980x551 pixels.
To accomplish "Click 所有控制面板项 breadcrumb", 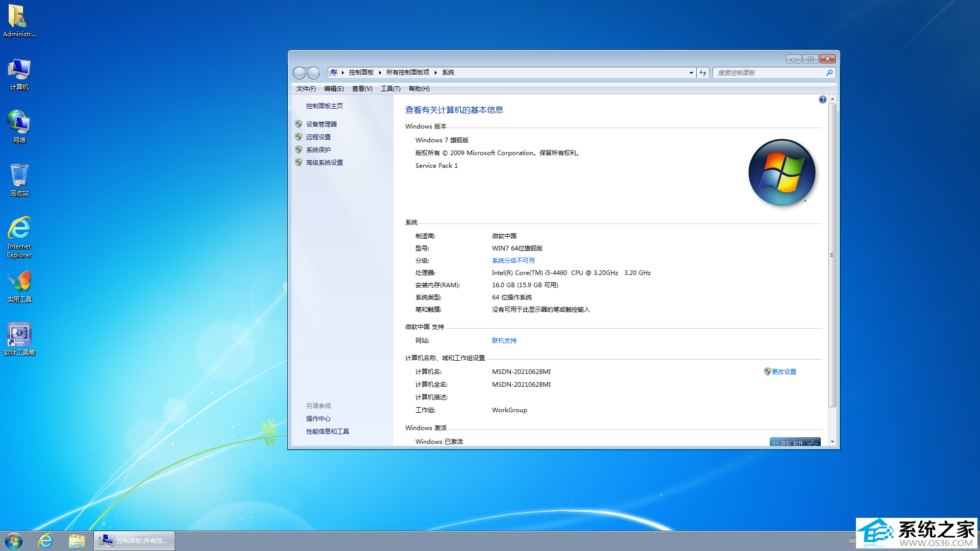I will [408, 72].
